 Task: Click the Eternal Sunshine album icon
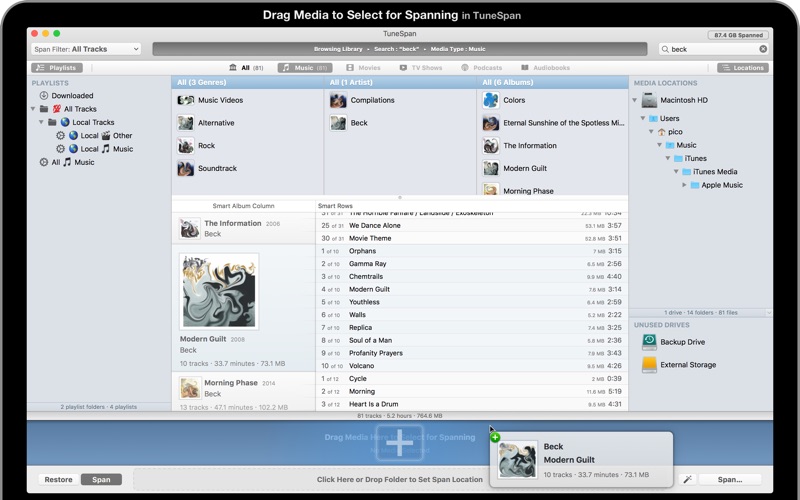[490, 123]
